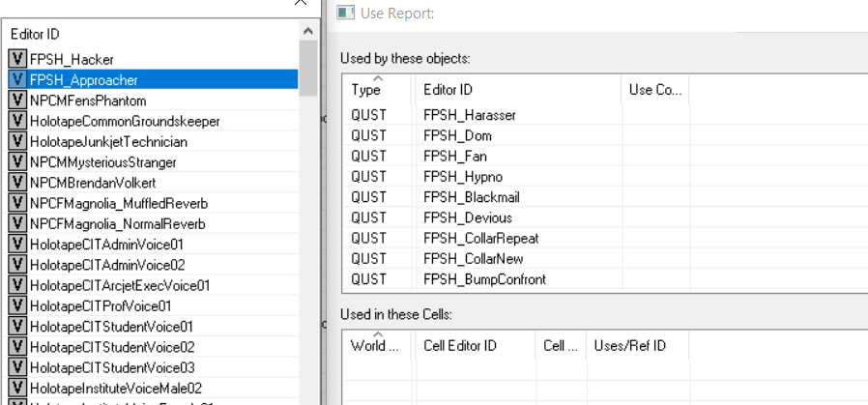Click the V icon for HolotapeJunkjetTechnician
The height and width of the screenshot is (405, 868).
(17, 141)
